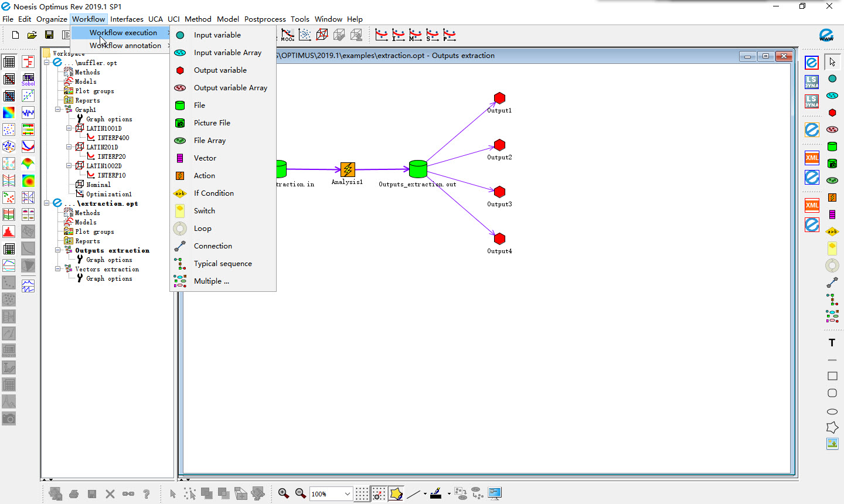The image size is (844, 504).
Task: Collapse the muffler.opt project tree node
Action: 47,63
